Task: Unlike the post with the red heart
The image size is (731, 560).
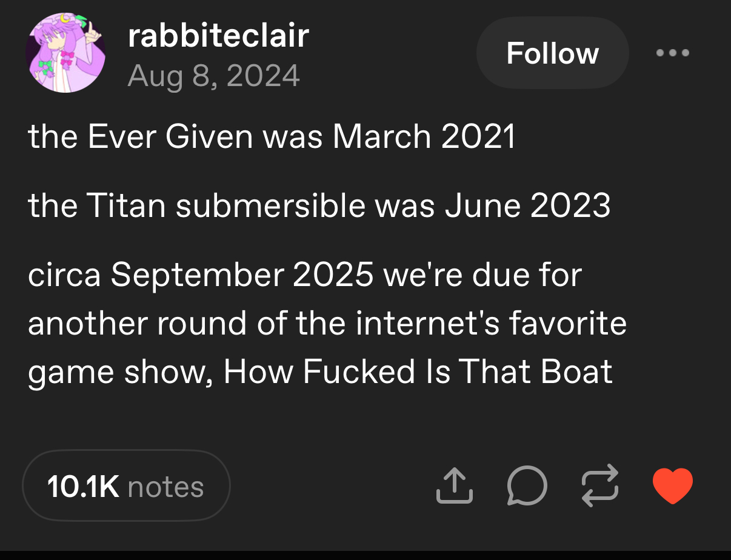Action: click(x=672, y=485)
